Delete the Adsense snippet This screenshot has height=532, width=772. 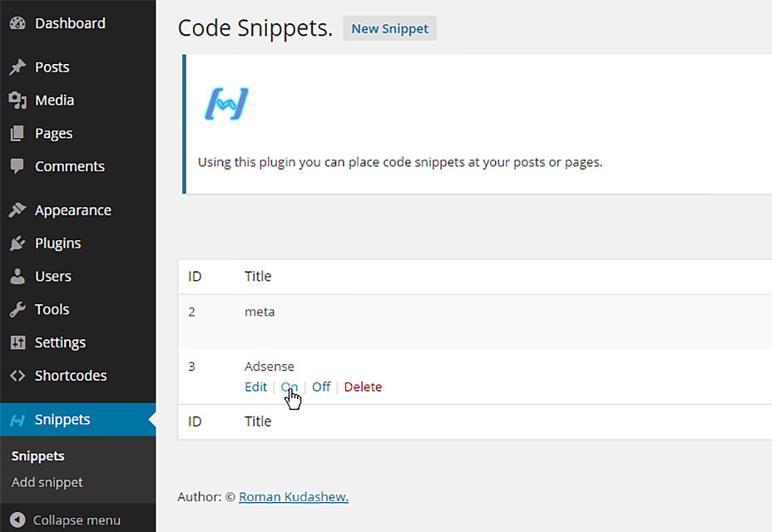[x=363, y=387]
